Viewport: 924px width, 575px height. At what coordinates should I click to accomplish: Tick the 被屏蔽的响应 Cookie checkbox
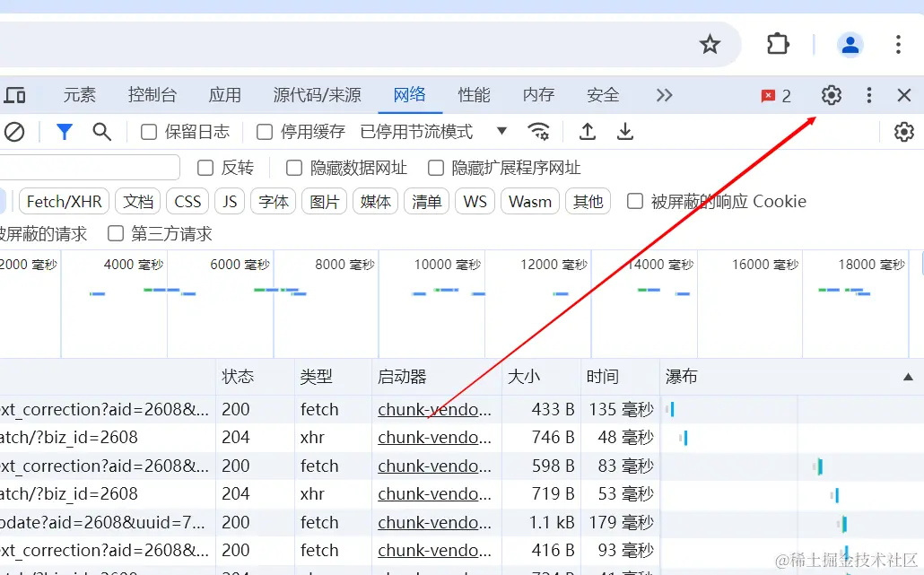click(634, 202)
